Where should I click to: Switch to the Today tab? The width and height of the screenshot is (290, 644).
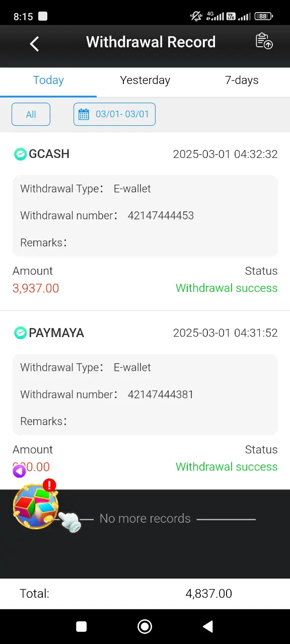coord(48,80)
